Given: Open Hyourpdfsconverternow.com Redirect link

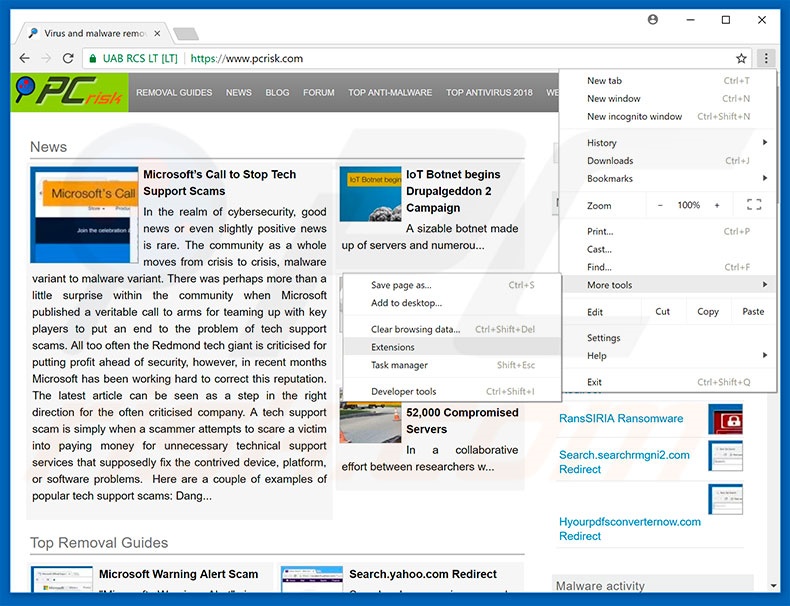Looking at the screenshot, I should [630, 529].
